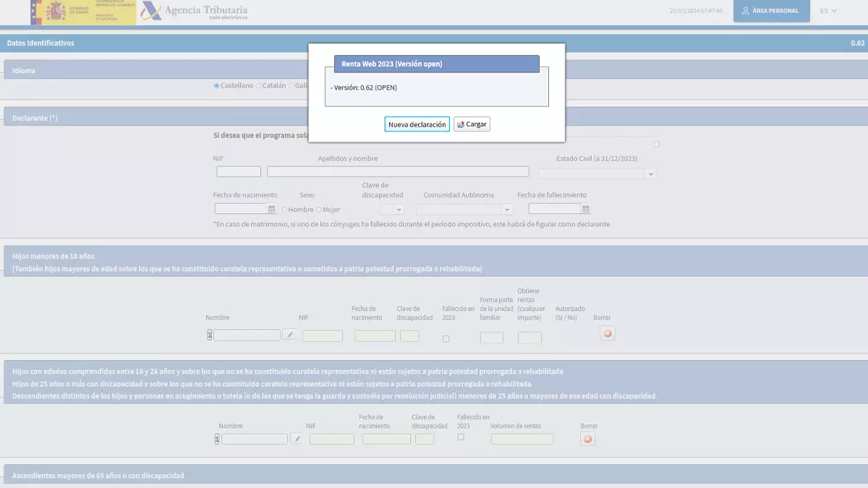
Task: Click the Apellidos y nombre input field
Action: [398, 171]
